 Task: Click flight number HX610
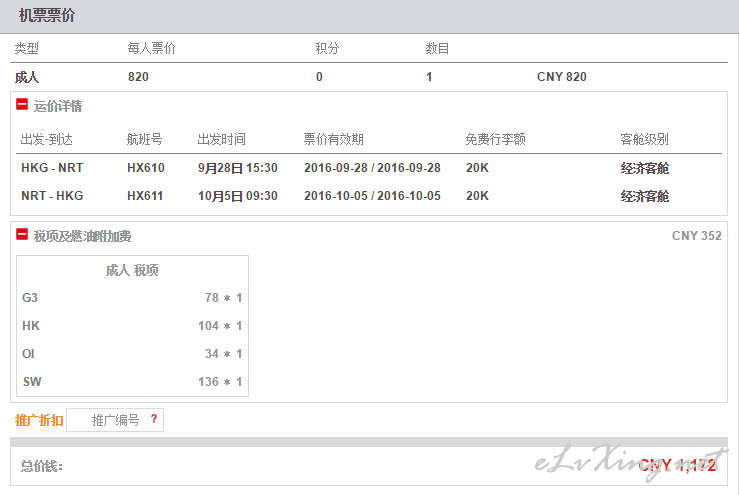click(146, 168)
